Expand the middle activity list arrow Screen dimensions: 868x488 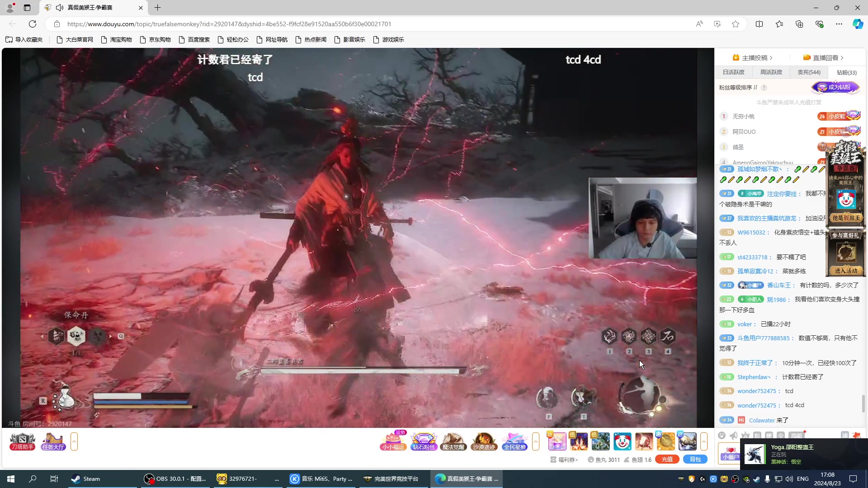point(536,441)
